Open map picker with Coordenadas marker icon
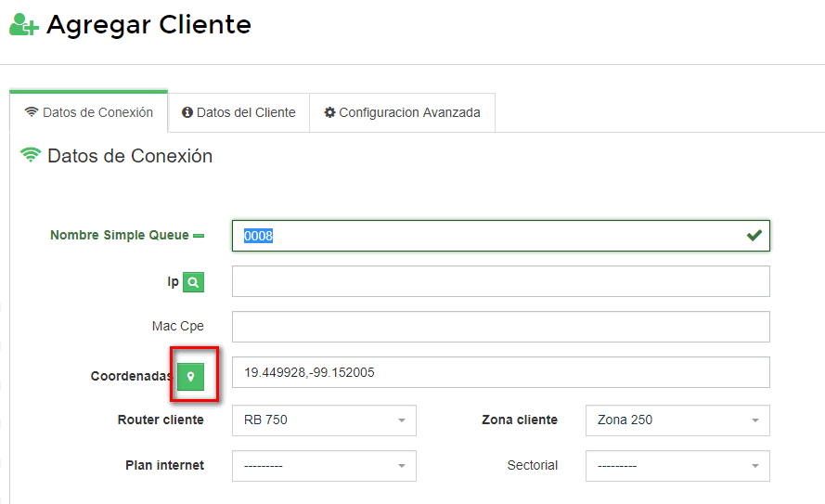The image size is (825, 504). [x=191, y=376]
